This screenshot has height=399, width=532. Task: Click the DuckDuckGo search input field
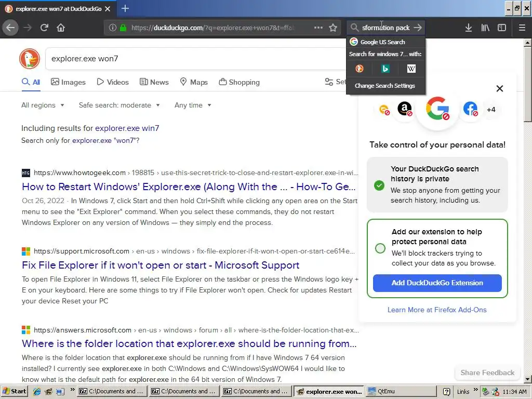pyautogui.click(x=197, y=59)
